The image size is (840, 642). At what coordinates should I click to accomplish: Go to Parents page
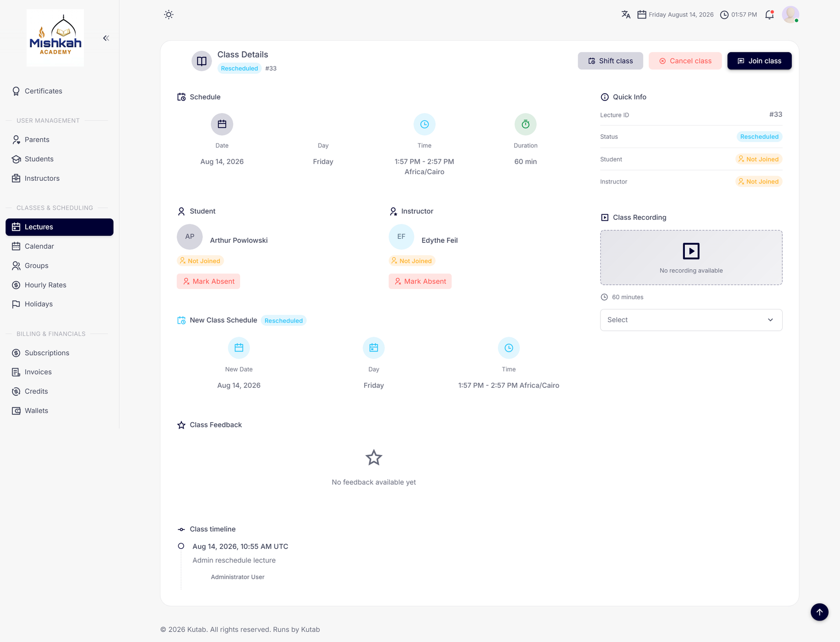pos(59,140)
